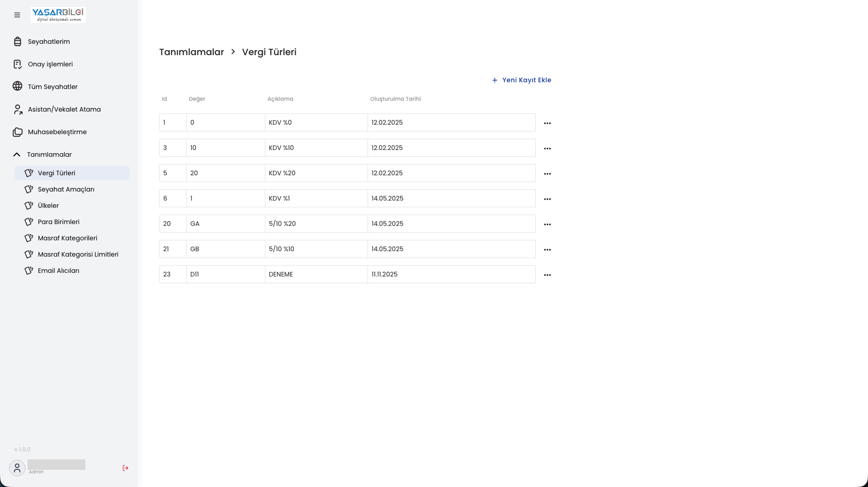Click the KDV %20 description cell

point(316,173)
